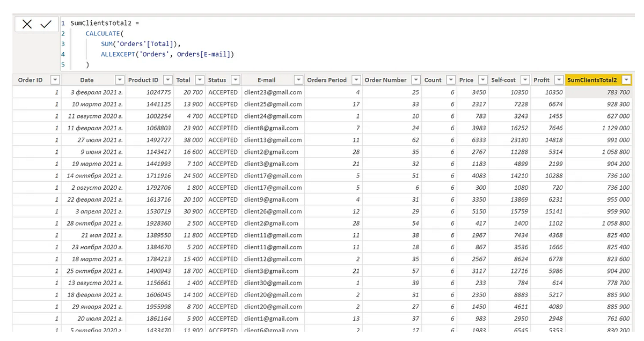
Task: Commit the DAX formula with the checkmark icon
Action: [x=46, y=24]
